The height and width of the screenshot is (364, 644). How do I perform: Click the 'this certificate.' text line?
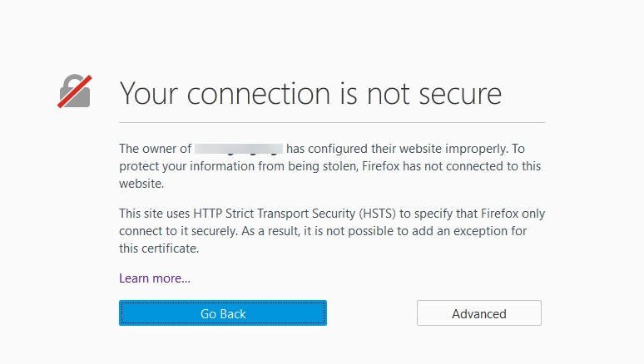tap(159, 248)
